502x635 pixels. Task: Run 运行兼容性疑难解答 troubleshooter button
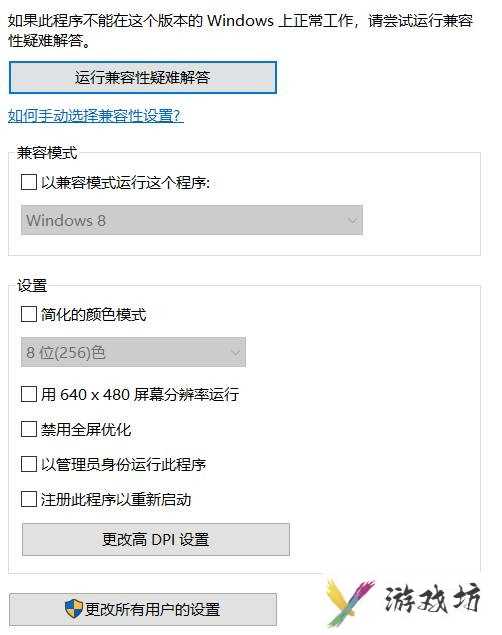143,77
